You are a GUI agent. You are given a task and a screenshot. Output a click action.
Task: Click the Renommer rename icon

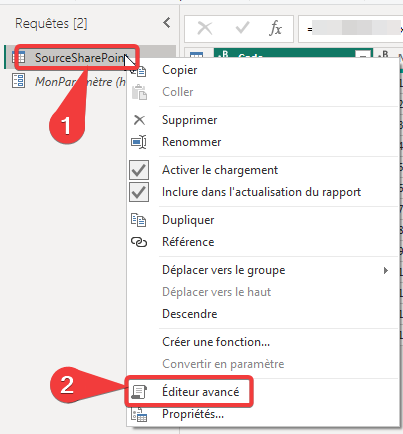pos(139,142)
